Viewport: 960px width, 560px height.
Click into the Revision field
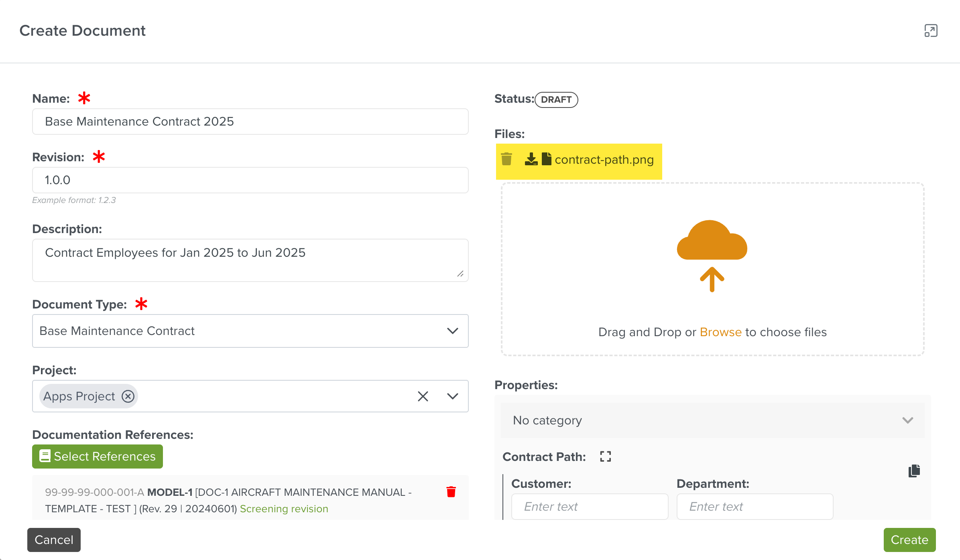(250, 180)
